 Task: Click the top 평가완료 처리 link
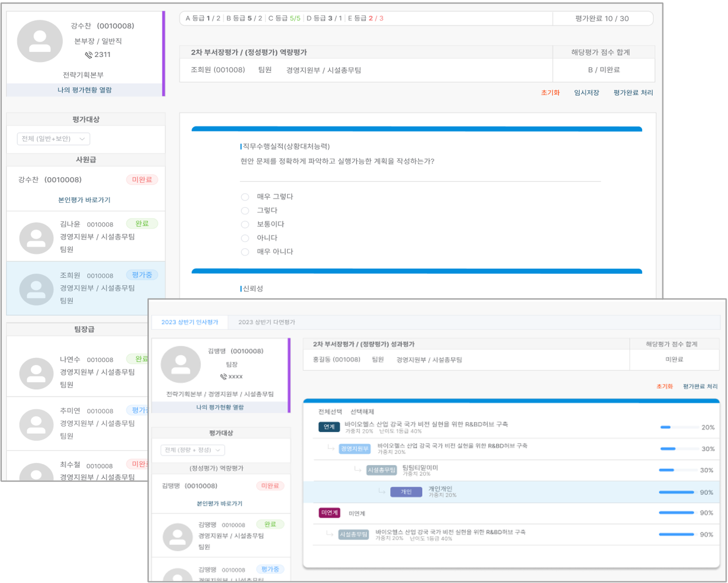(x=633, y=93)
